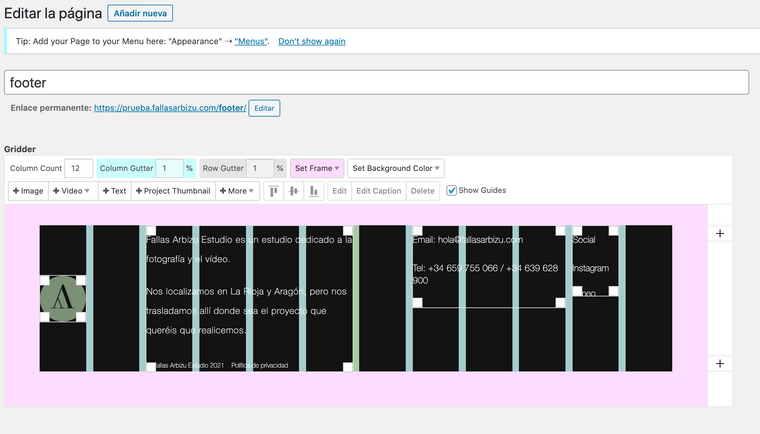Toggle the Show Guides checkbox

(x=452, y=191)
